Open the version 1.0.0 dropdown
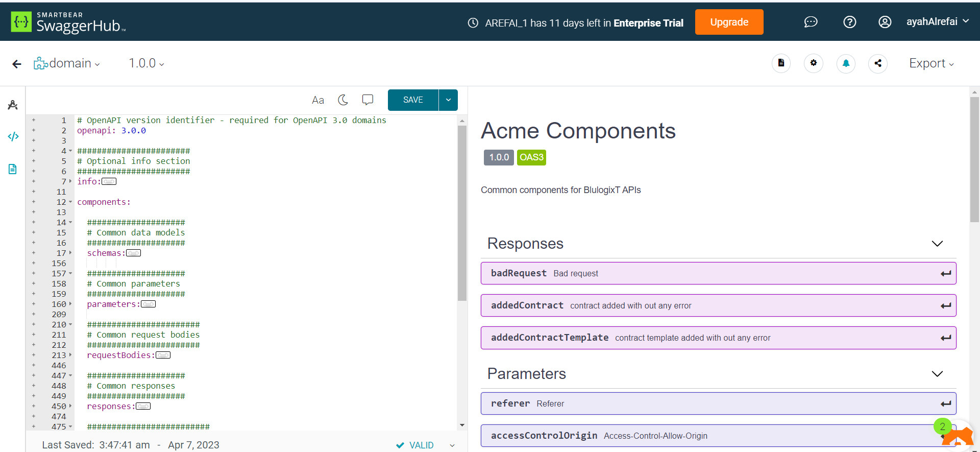Viewport: 980px width, 452px height. click(x=146, y=63)
